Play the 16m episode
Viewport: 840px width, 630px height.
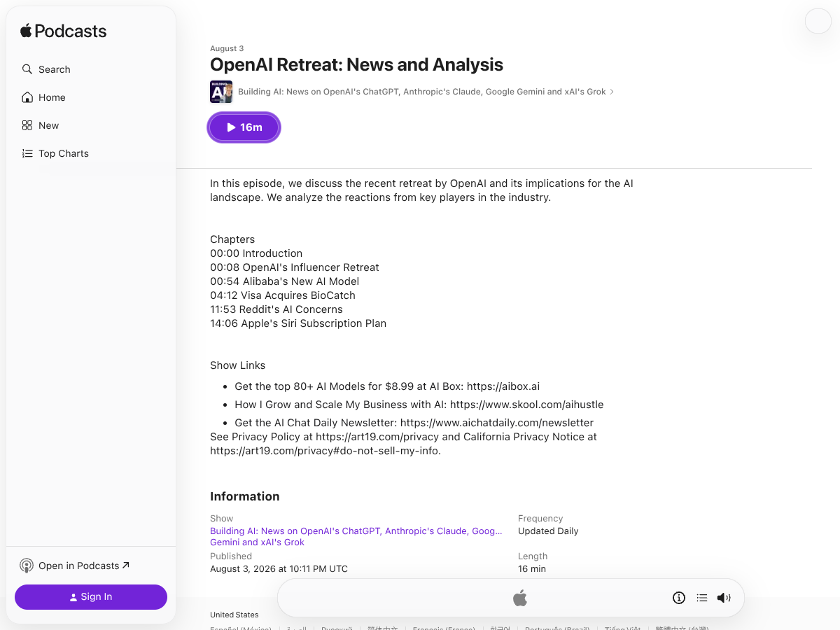coord(244,127)
